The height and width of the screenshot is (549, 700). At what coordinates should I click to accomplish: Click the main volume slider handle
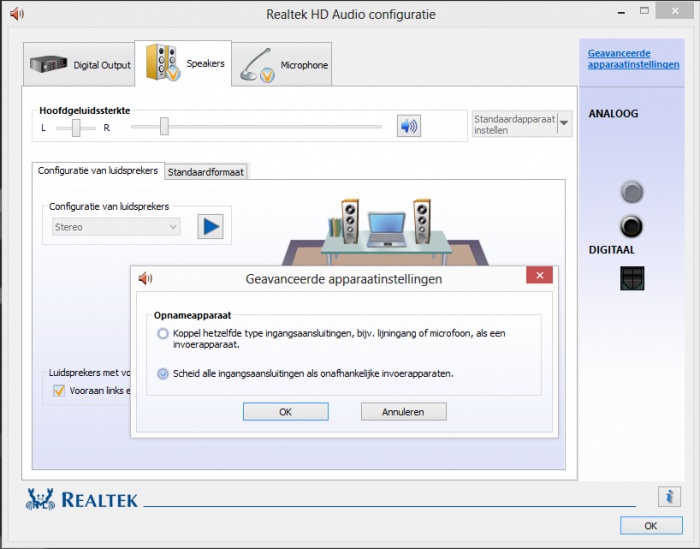pyautogui.click(x=164, y=126)
